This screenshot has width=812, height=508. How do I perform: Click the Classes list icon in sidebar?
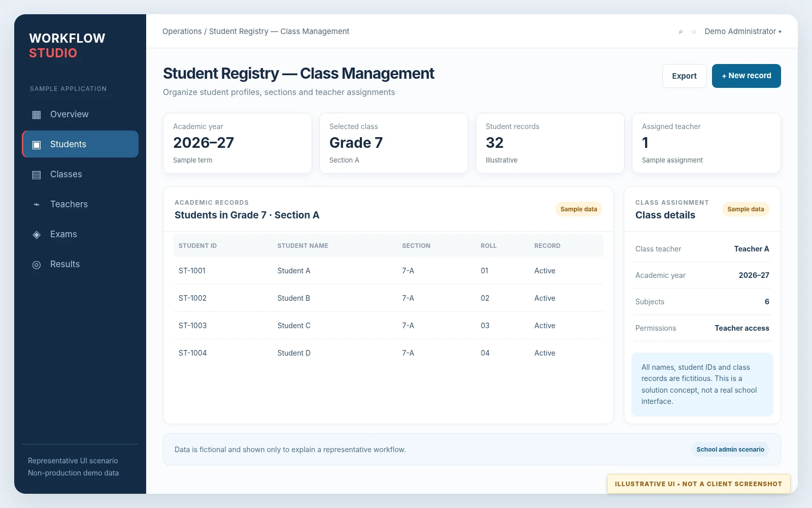point(37,175)
